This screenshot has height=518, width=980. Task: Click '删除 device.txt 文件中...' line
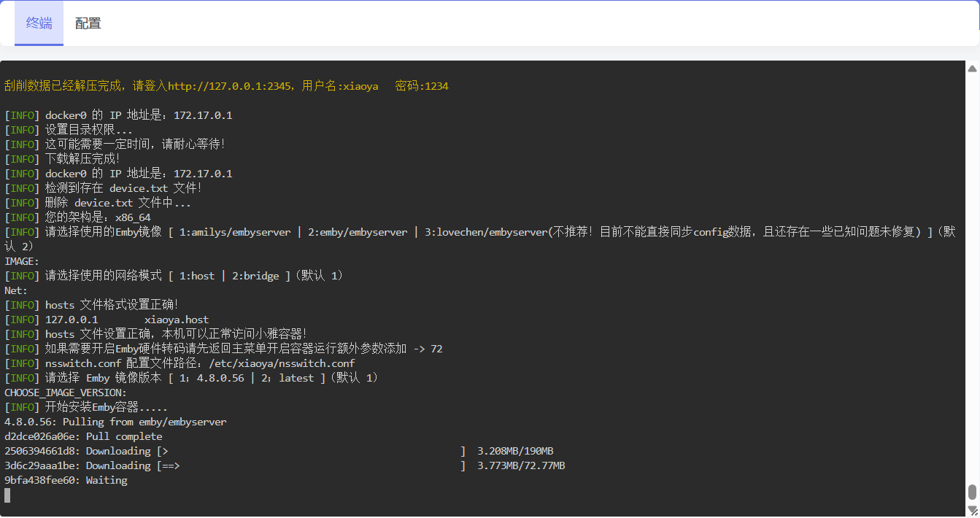pyautogui.click(x=98, y=203)
